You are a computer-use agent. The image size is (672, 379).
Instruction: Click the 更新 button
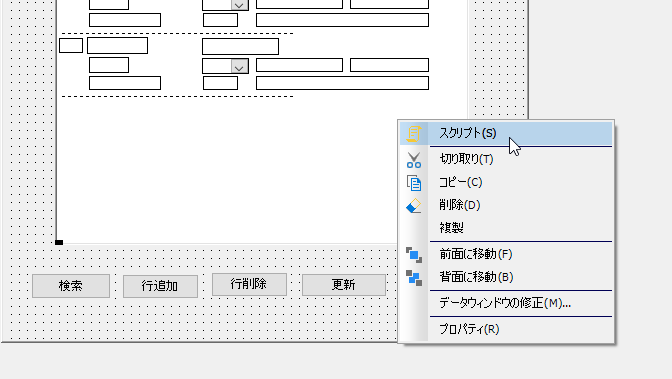344,285
